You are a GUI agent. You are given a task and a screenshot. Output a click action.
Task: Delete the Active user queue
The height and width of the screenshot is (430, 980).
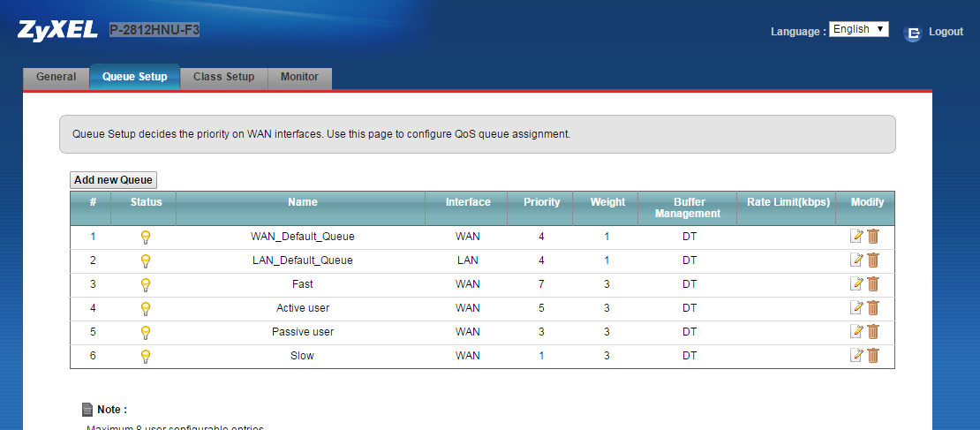tap(873, 307)
